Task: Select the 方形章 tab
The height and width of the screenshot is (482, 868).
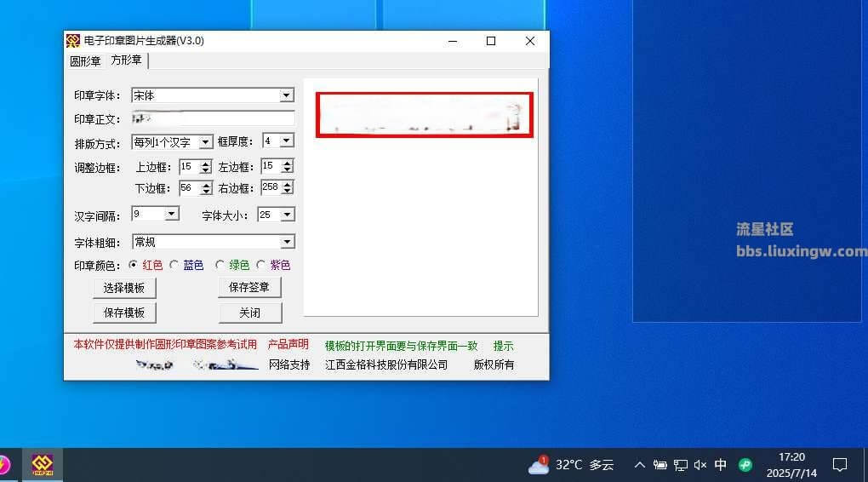Action: tap(126, 60)
